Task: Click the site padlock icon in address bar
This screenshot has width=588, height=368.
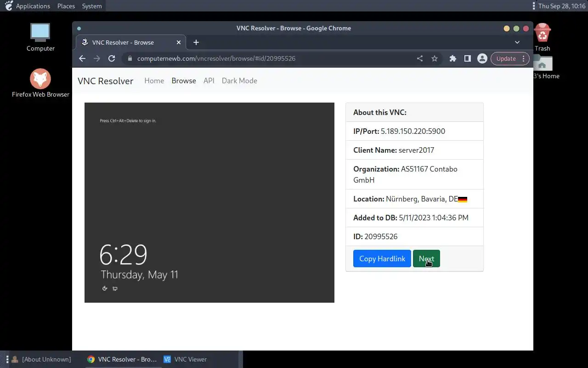Action: pyautogui.click(x=130, y=58)
